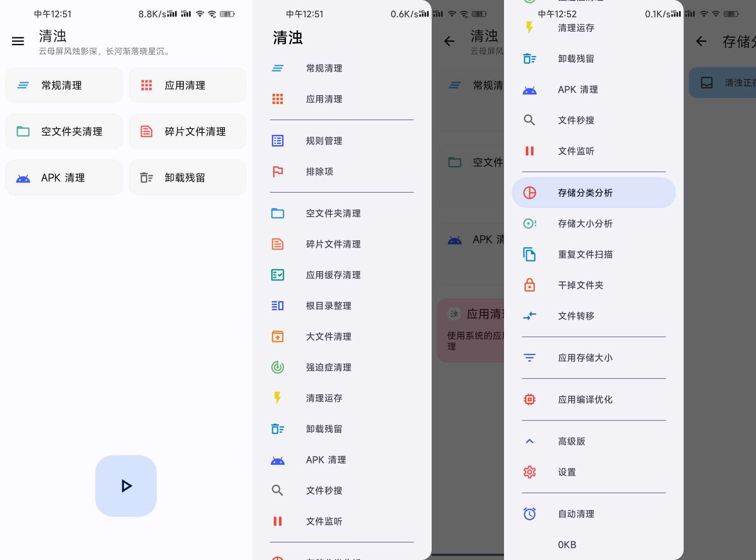Click the 应用存储大小 filter icon
This screenshot has width=756, height=560.
(x=530, y=358)
